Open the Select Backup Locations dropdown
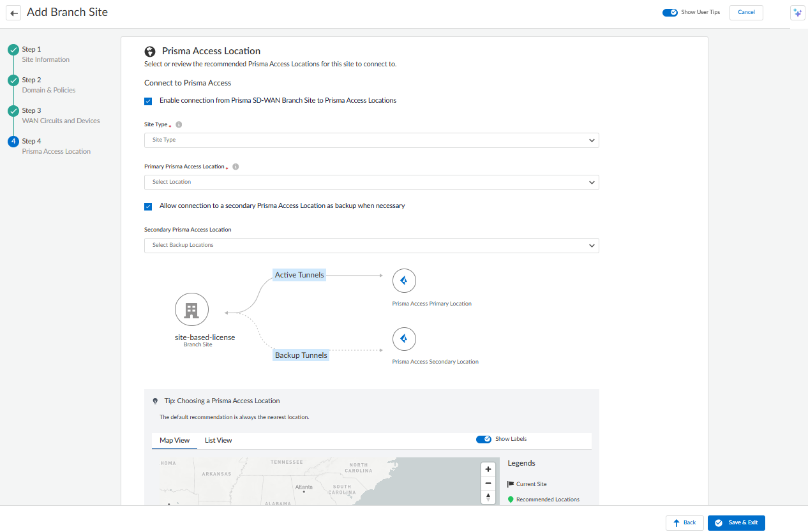808x532 pixels. pyautogui.click(x=371, y=246)
